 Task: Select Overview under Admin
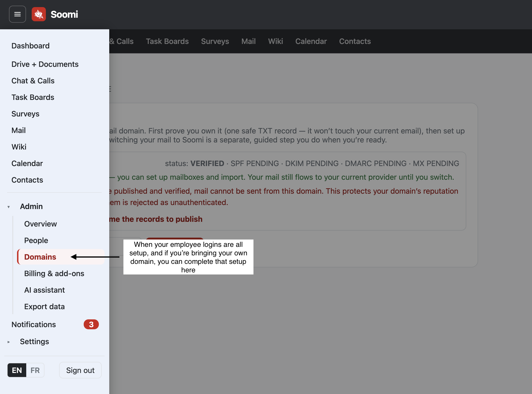41,224
